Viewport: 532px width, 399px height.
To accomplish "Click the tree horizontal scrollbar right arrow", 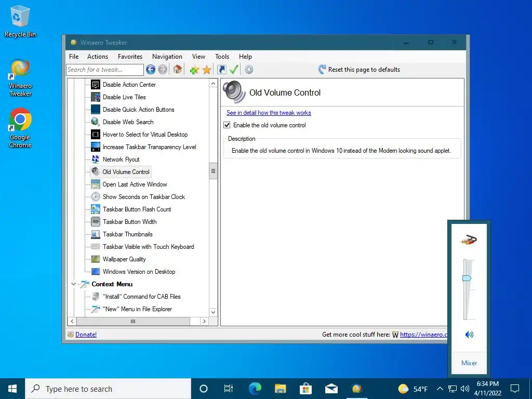I will click(x=204, y=321).
